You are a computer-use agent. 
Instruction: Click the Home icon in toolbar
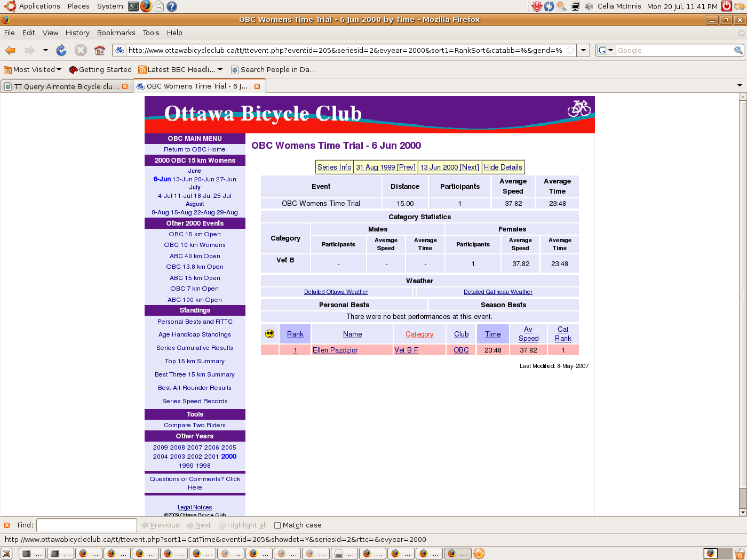pyautogui.click(x=100, y=50)
